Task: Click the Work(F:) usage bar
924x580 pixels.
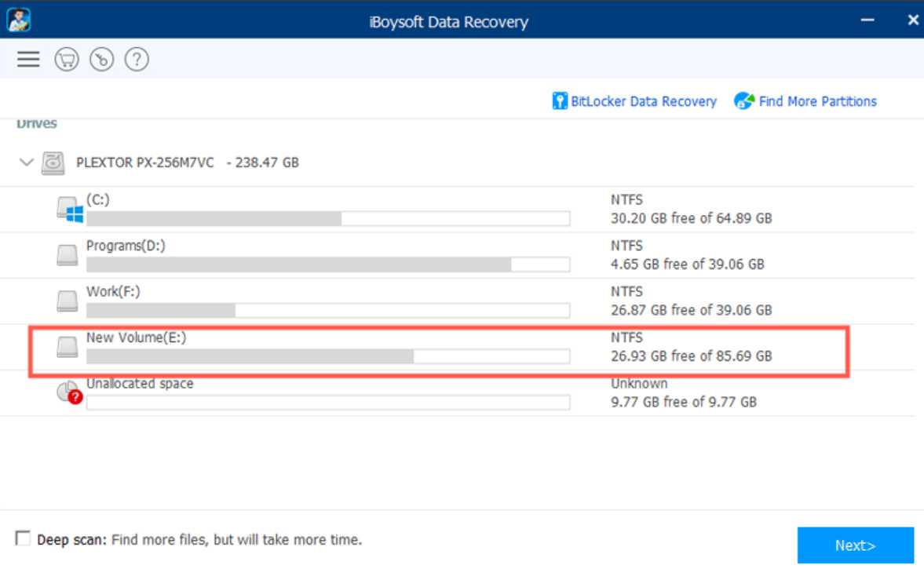Action: coord(327,311)
